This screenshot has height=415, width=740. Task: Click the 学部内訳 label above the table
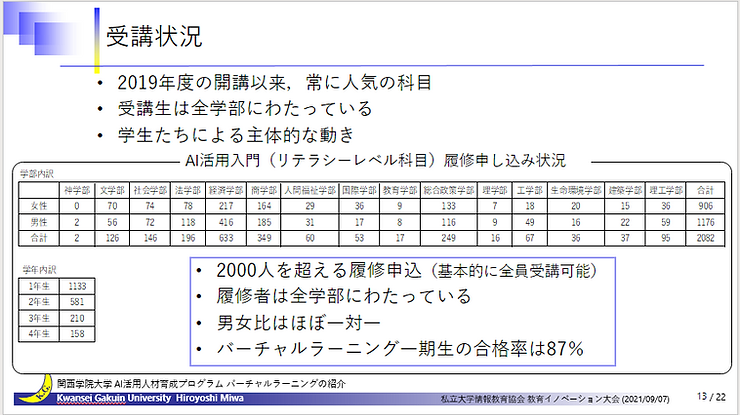tap(37, 174)
